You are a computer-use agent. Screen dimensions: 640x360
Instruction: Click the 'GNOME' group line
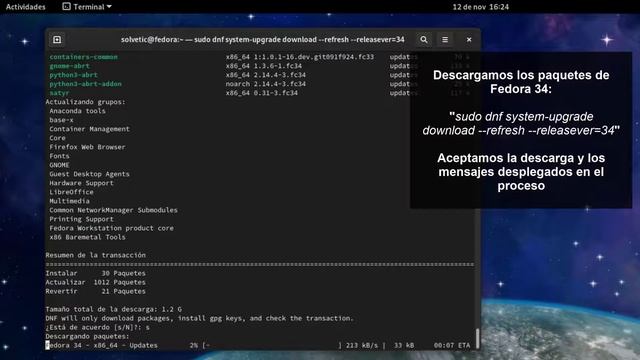(x=59, y=165)
